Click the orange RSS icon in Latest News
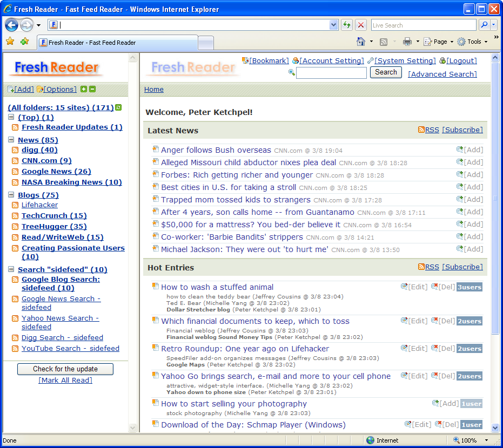Image resolution: width=503 pixels, height=448 pixels. coord(421,130)
